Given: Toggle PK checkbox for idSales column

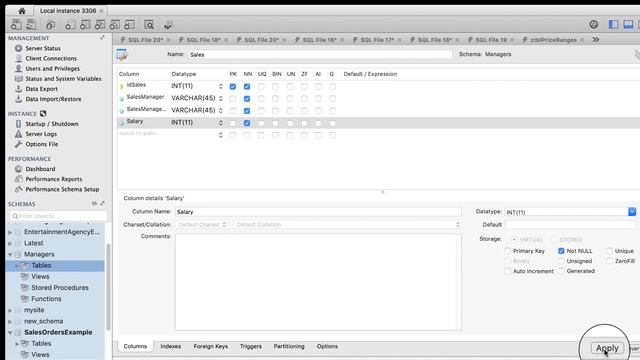Looking at the screenshot, I should [233, 87].
